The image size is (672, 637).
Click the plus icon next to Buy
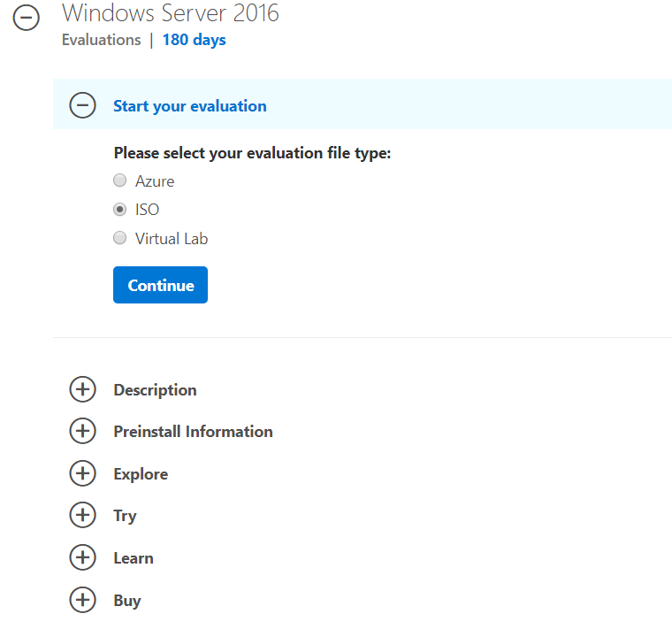pyautogui.click(x=83, y=600)
